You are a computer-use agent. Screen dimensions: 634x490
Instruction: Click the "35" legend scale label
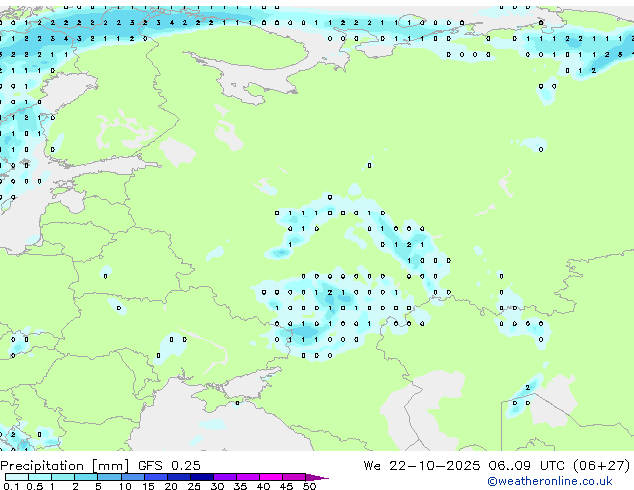coord(240,486)
